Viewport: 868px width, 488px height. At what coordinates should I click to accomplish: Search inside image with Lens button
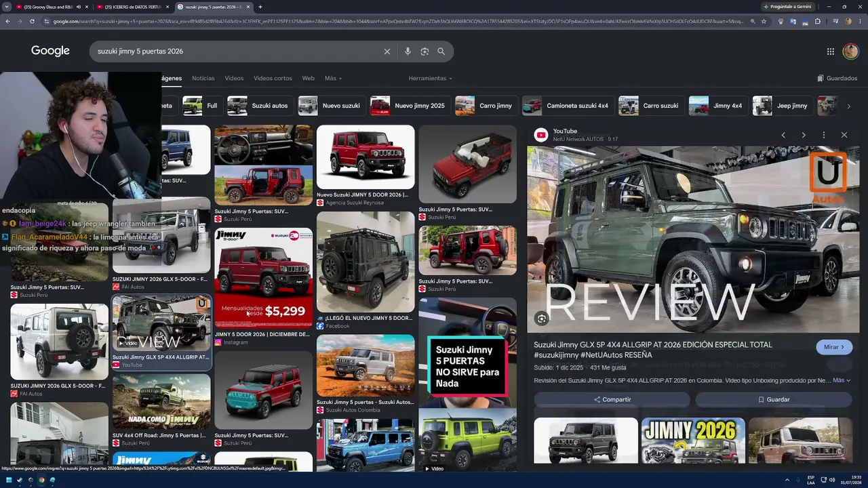tap(541, 319)
